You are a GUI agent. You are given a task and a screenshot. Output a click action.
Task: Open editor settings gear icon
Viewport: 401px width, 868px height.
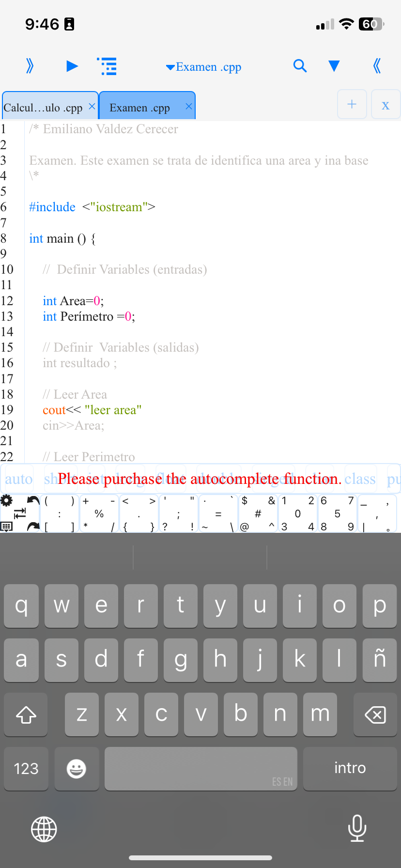tap(7, 501)
